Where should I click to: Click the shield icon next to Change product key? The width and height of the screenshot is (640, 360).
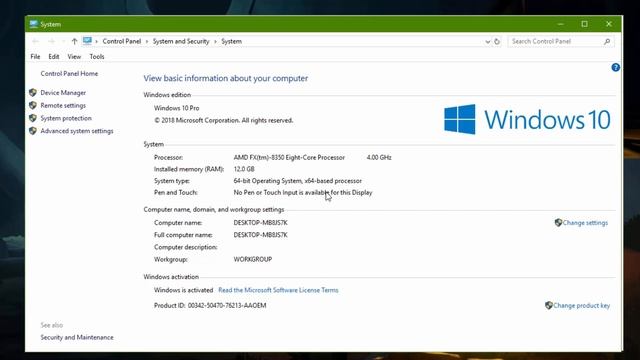549,305
